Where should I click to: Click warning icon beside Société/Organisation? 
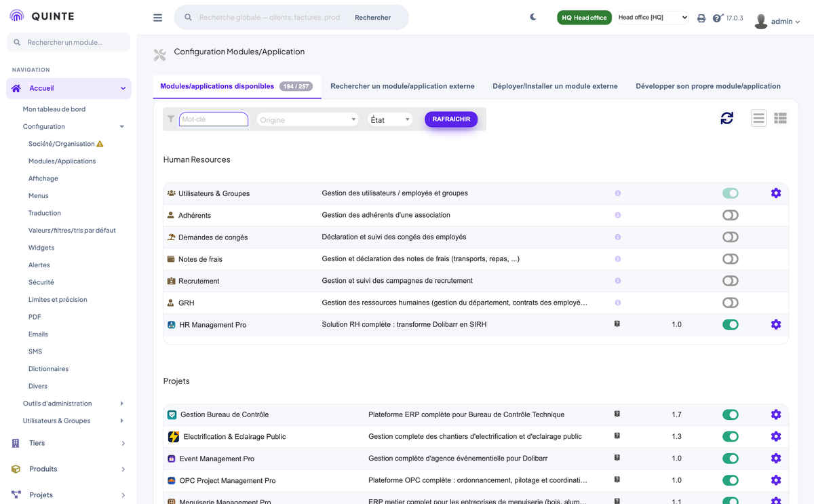[100, 144]
